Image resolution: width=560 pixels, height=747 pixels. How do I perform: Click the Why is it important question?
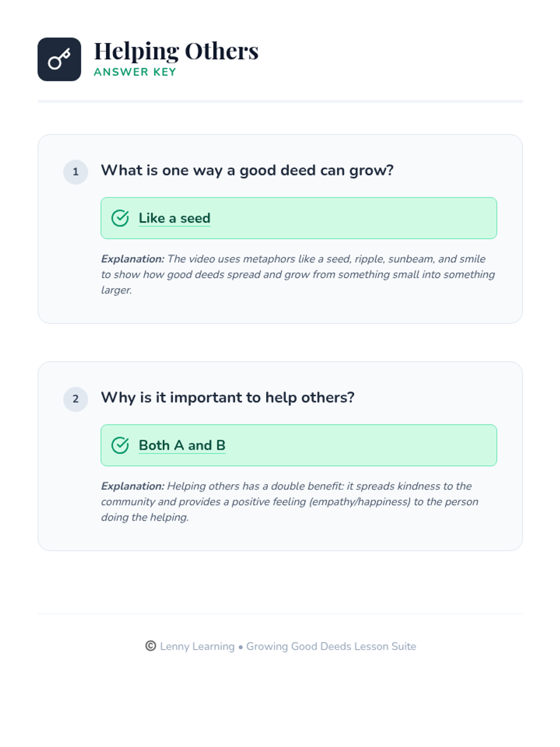(228, 397)
